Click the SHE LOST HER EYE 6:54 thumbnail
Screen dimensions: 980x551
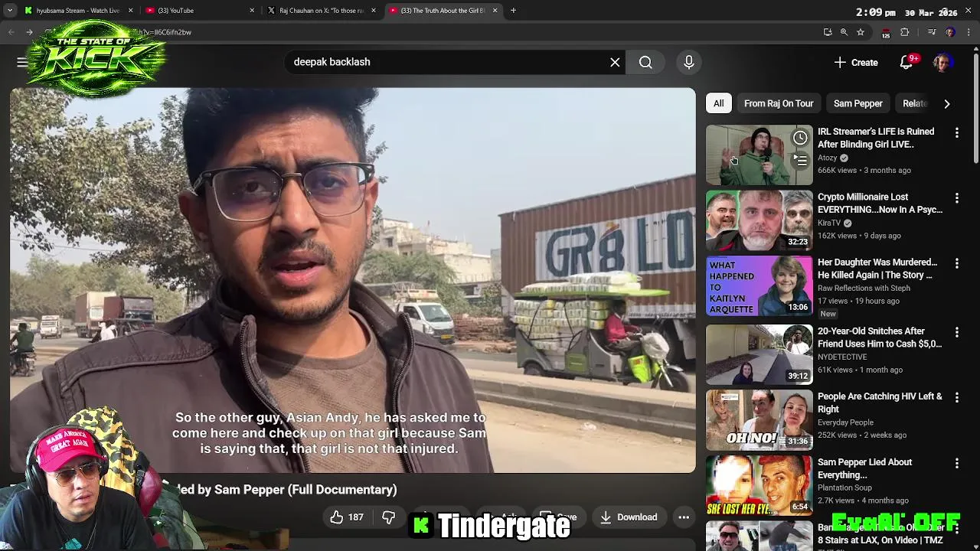pos(759,486)
